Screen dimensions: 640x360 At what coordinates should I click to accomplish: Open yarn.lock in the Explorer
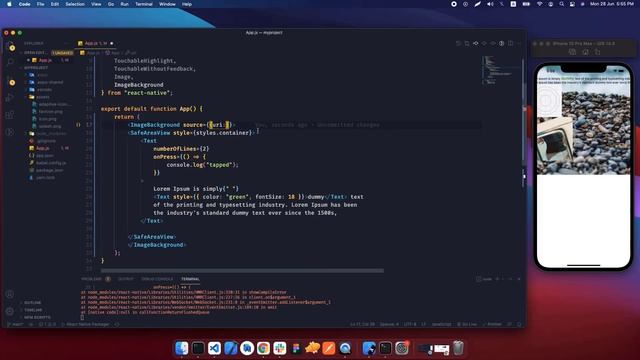45,178
